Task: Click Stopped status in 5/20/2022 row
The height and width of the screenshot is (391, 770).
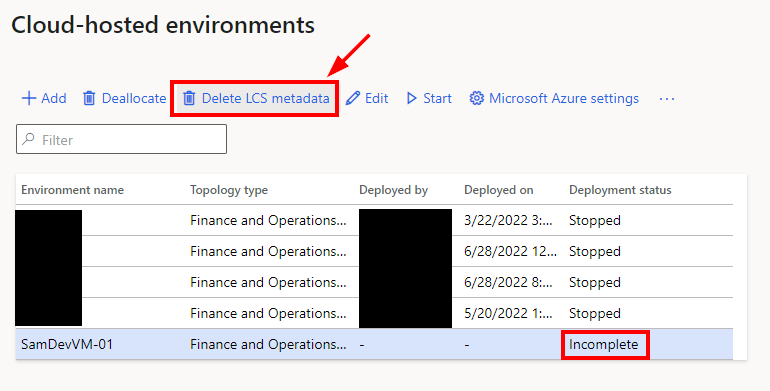Action: (x=595, y=313)
